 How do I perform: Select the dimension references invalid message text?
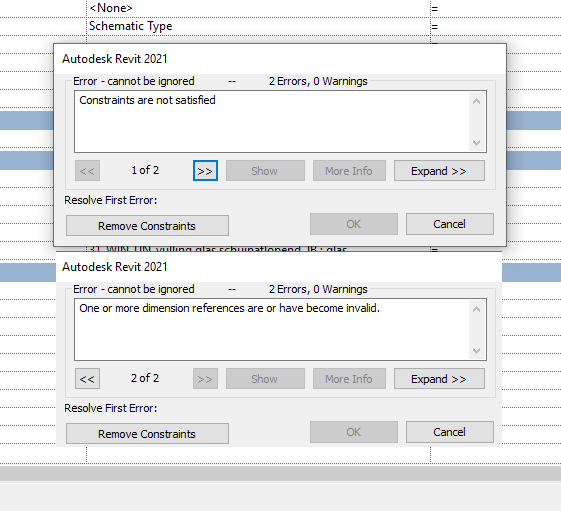coord(229,308)
